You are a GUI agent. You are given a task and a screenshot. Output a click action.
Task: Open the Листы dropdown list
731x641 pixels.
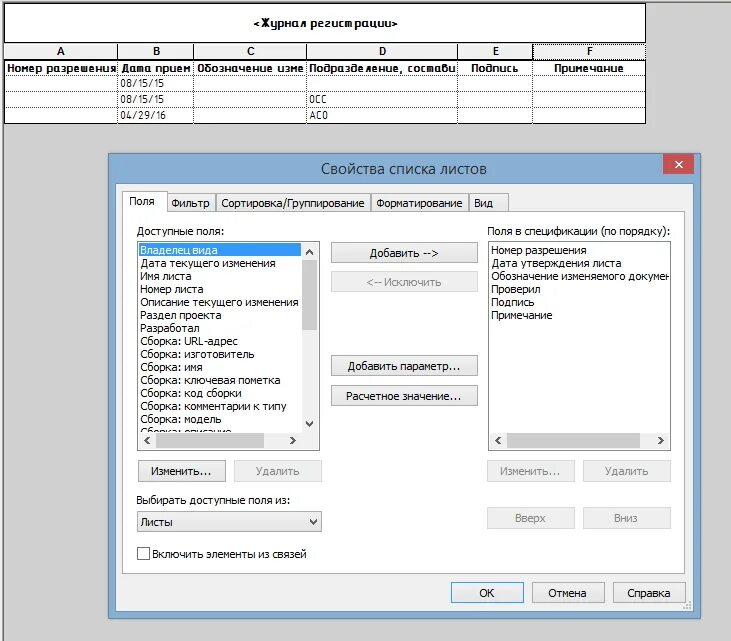coord(229,522)
